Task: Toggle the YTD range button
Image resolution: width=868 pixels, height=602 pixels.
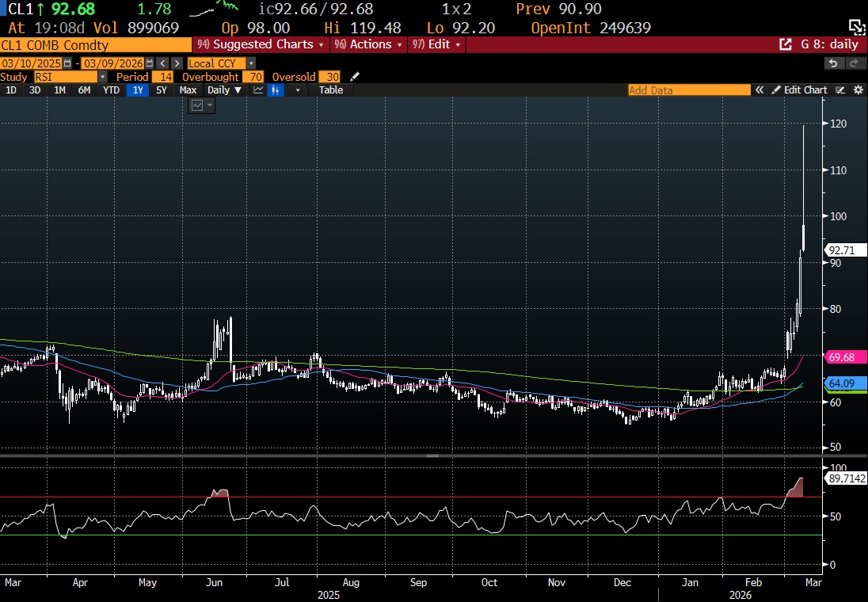Action: pos(112,90)
